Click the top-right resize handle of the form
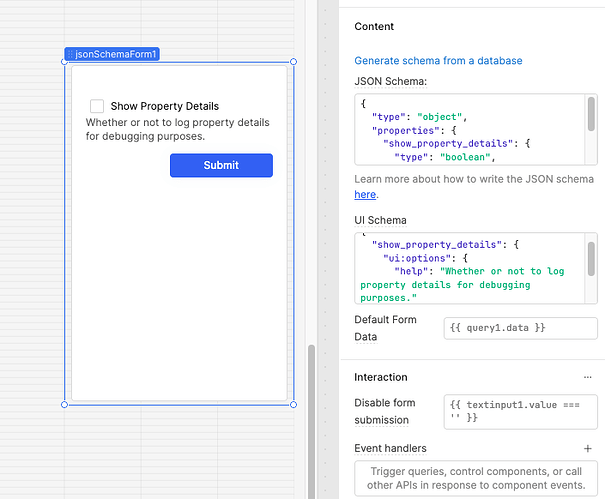This screenshot has width=605, height=499. 293,62
